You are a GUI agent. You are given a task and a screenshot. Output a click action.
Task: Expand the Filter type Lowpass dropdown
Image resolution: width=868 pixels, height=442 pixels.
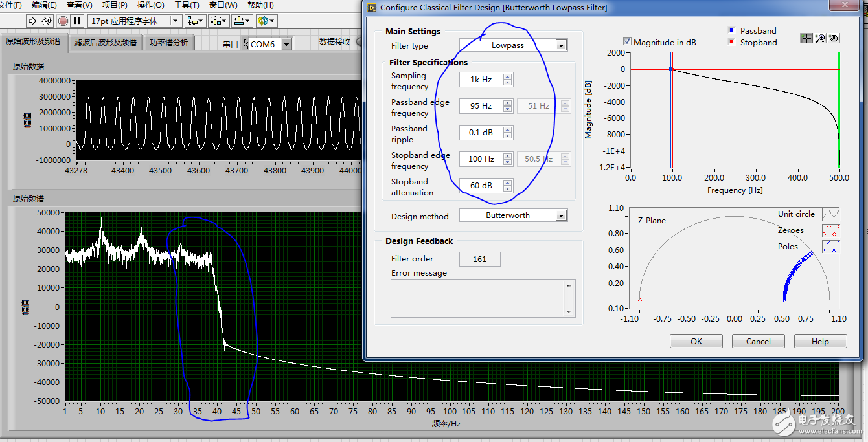(x=561, y=45)
